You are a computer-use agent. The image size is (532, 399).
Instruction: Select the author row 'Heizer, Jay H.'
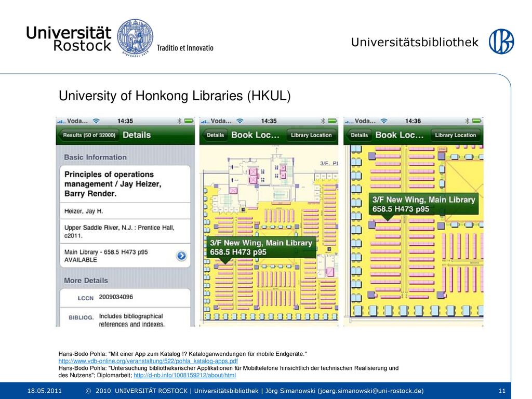[125, 211]
